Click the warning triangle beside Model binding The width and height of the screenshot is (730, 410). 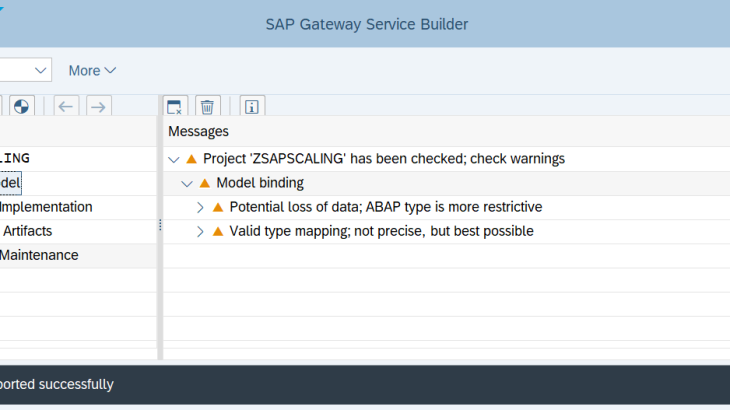204,183
